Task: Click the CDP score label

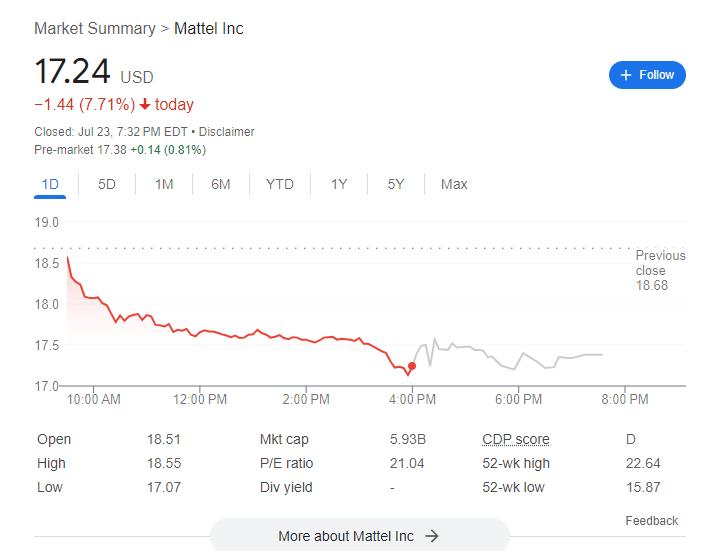Action: (515, 439)
